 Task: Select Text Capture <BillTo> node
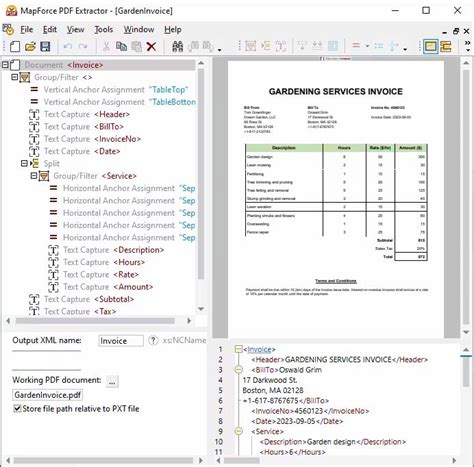point(76,127)
